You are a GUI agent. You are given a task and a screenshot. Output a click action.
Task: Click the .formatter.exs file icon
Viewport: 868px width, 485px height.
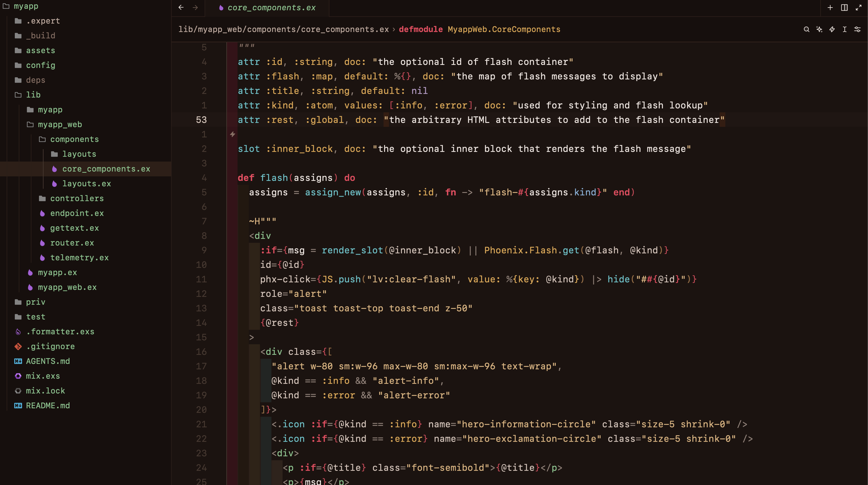pos(18,331)
